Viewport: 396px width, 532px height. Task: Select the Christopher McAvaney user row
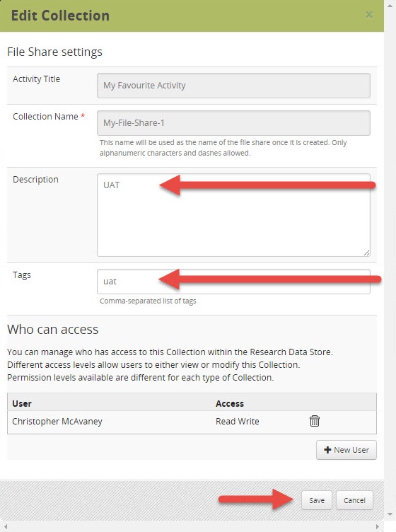tap(192, 422)
